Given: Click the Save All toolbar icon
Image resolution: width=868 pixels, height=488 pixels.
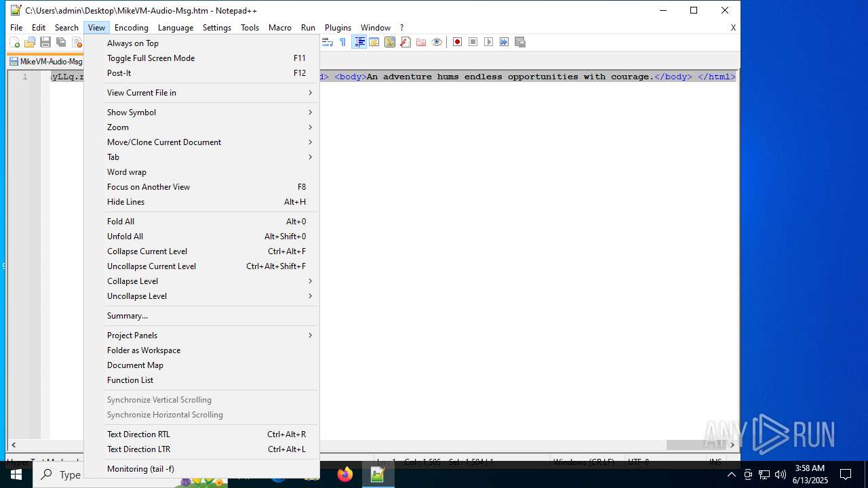Looking at the screenshot, I should [x=60, y=42].
